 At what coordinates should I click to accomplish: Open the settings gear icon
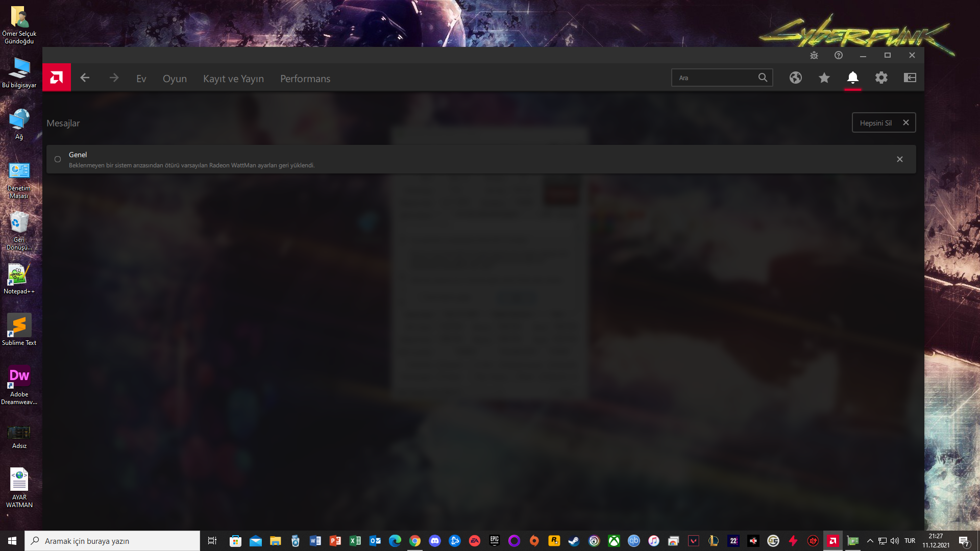point(881,78)
